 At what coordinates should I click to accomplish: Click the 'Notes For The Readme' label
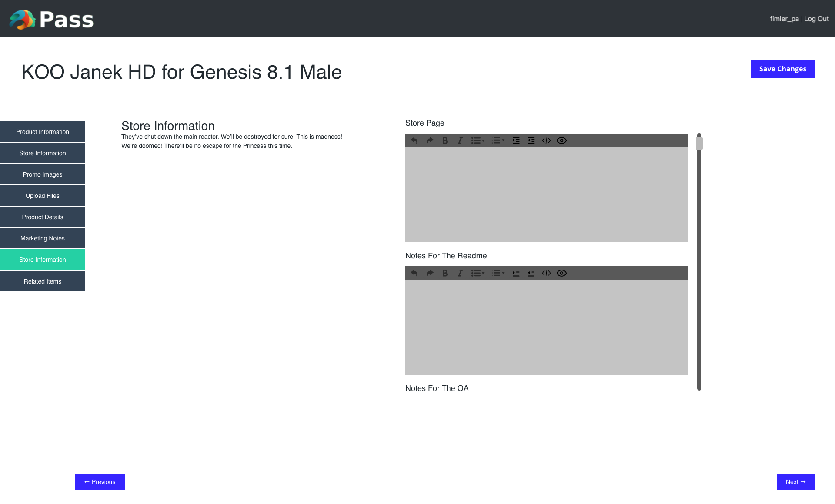point(446,256)
